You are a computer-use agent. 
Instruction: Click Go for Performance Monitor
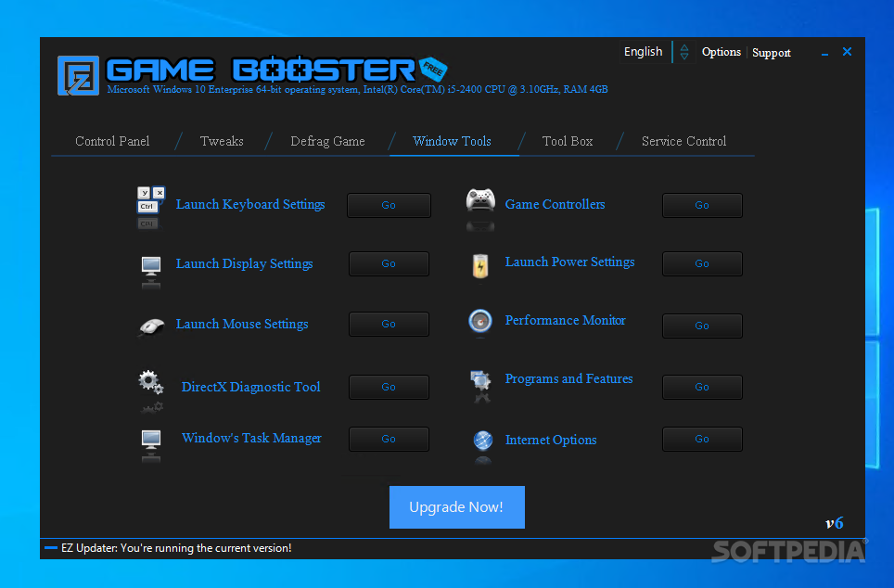[702, 326]
